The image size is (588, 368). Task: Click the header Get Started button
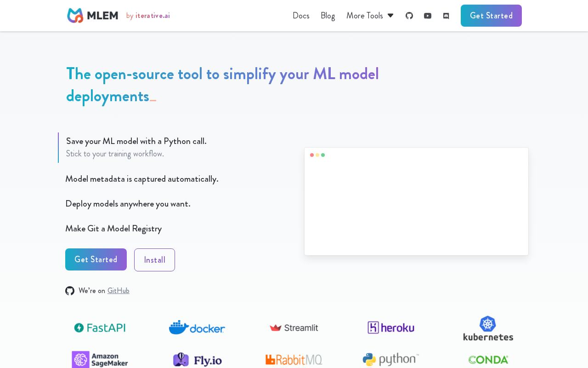coord(491,16)
